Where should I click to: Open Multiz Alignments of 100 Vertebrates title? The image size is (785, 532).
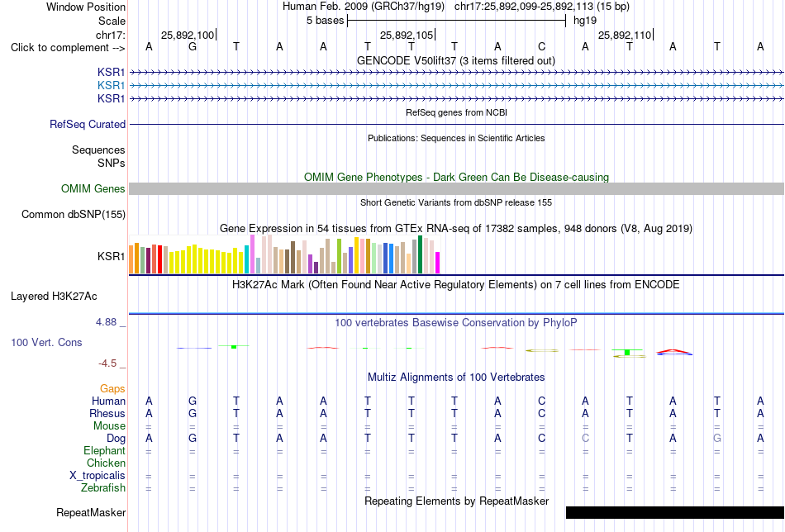point(456,378)
